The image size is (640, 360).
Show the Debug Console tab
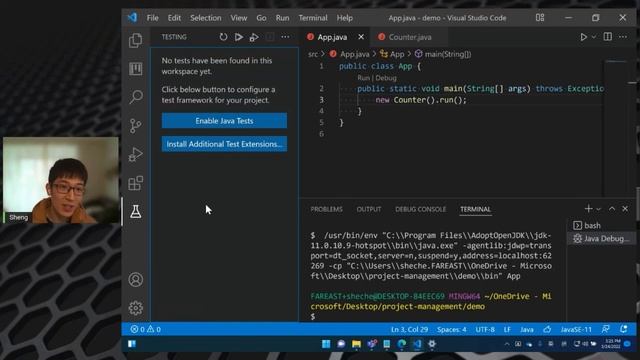[x=420, y=209]
